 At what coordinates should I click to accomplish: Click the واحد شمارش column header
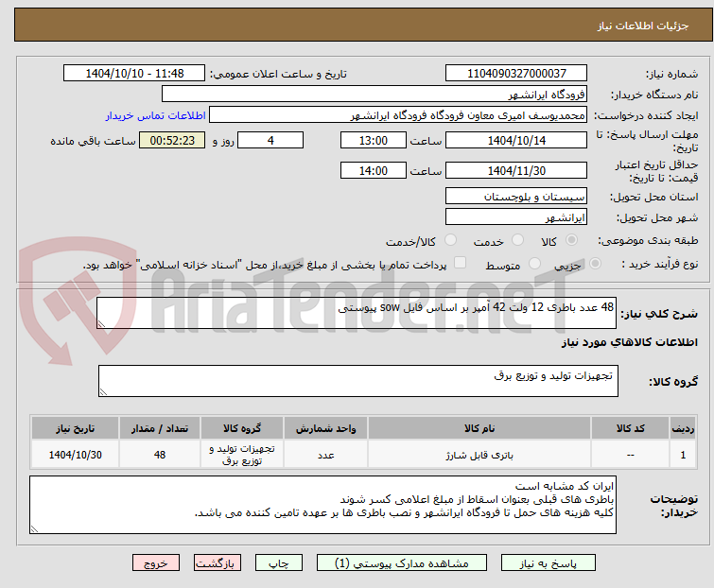[325, 428]
